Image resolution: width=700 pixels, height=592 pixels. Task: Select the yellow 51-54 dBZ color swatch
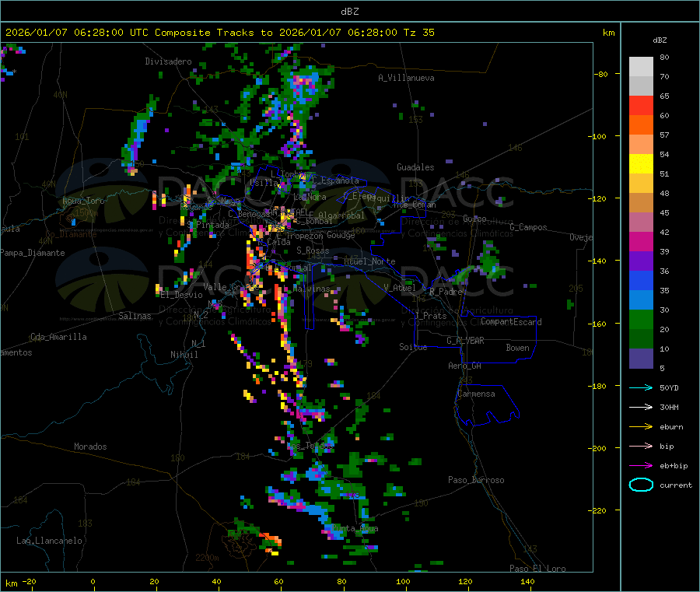tap(641, 164)
